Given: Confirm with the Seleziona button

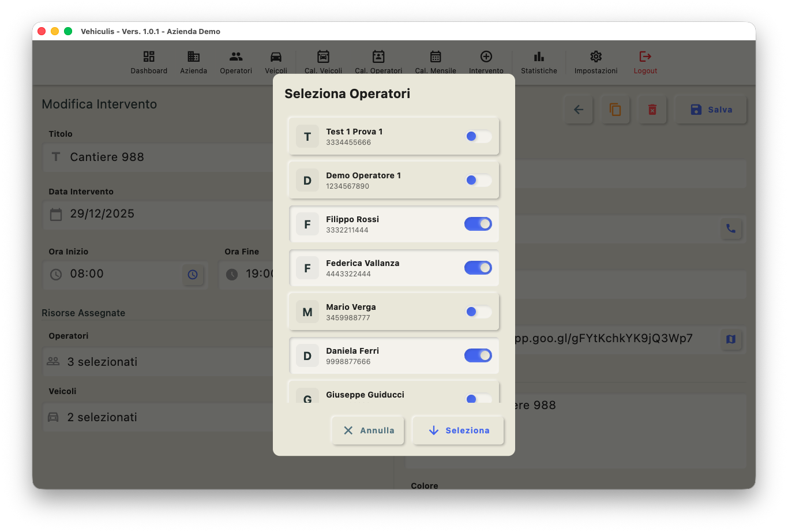Looking at the screenshot, I should click(459, 430).
